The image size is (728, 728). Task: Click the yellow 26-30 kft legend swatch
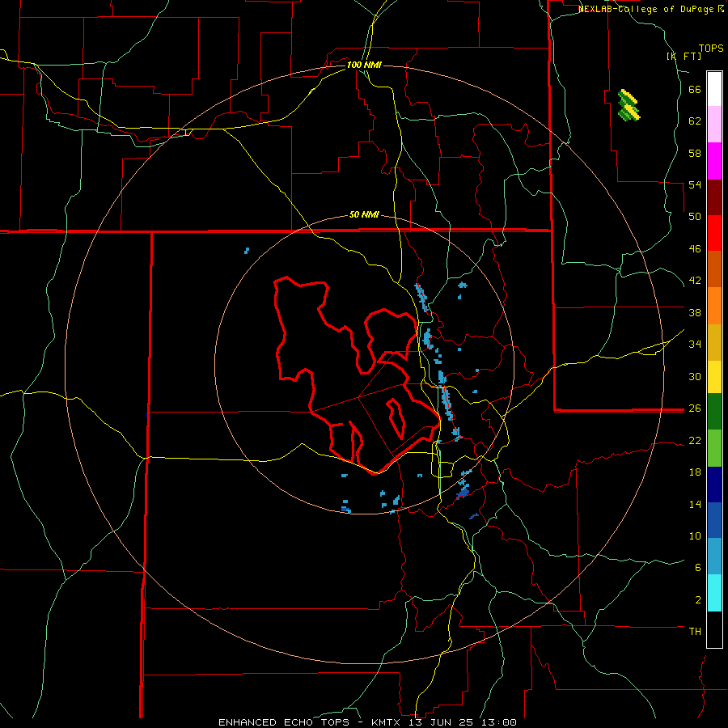point(714,377)
